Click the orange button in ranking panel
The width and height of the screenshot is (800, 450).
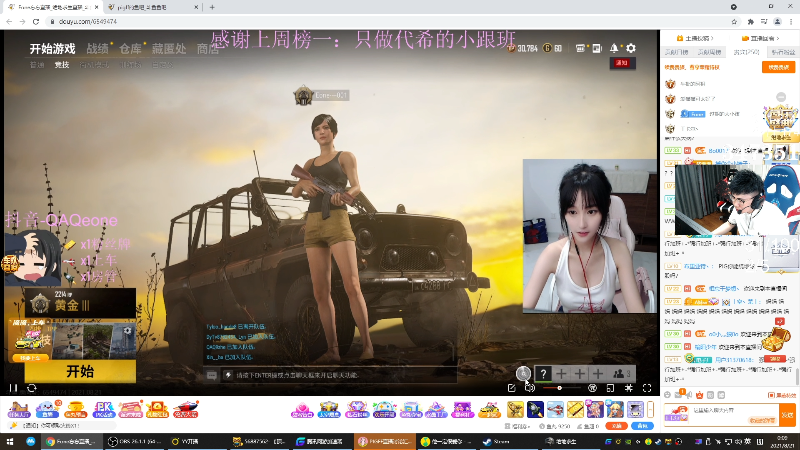point(779,67)
